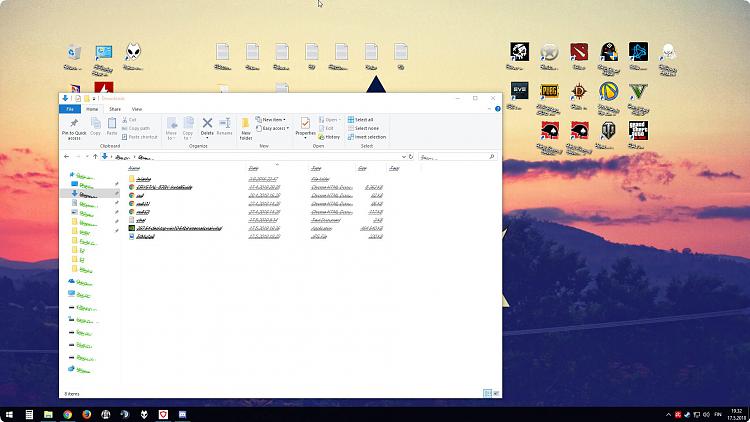The height and width of the screenshot is (422, 750).
Task: Expand the address bar history dropdown
Action: 404,156
